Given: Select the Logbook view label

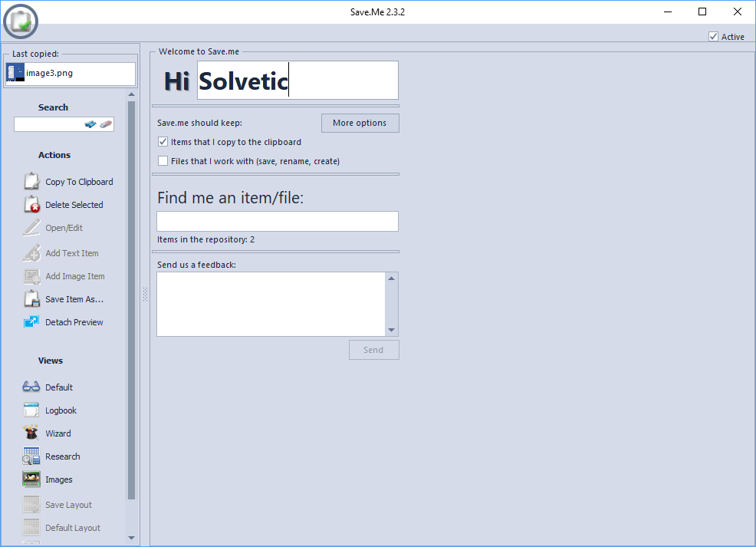Looking at the screenshot, I should pos(61,410).
